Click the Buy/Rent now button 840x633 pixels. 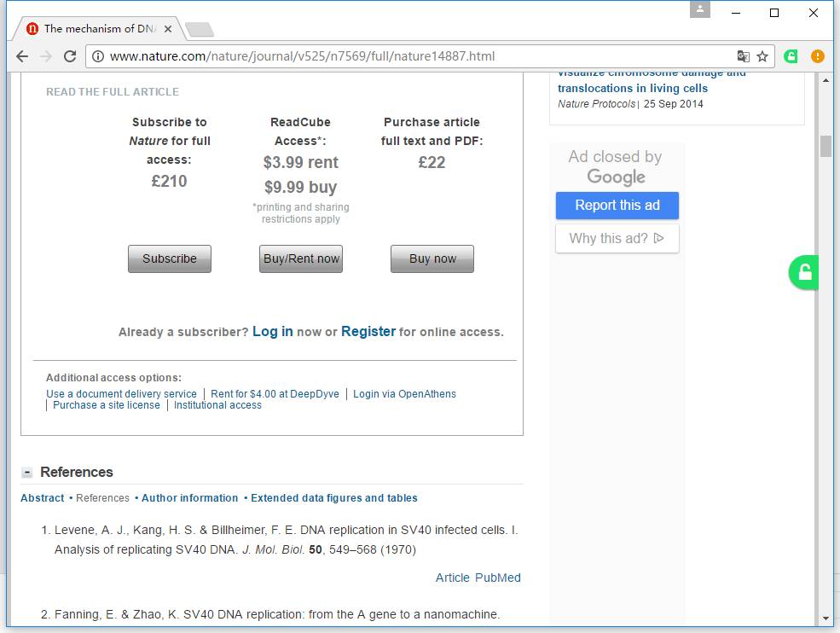(x=301, y=258)
